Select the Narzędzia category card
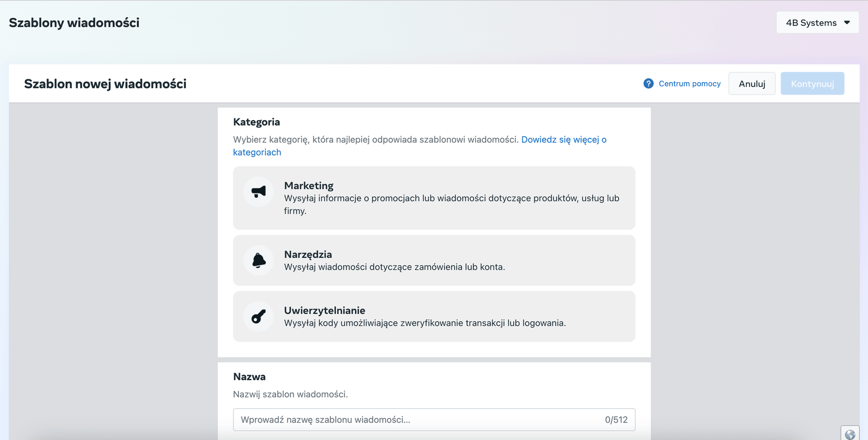The width and height of the screenshot is (868, 440). tap(434, 261)
